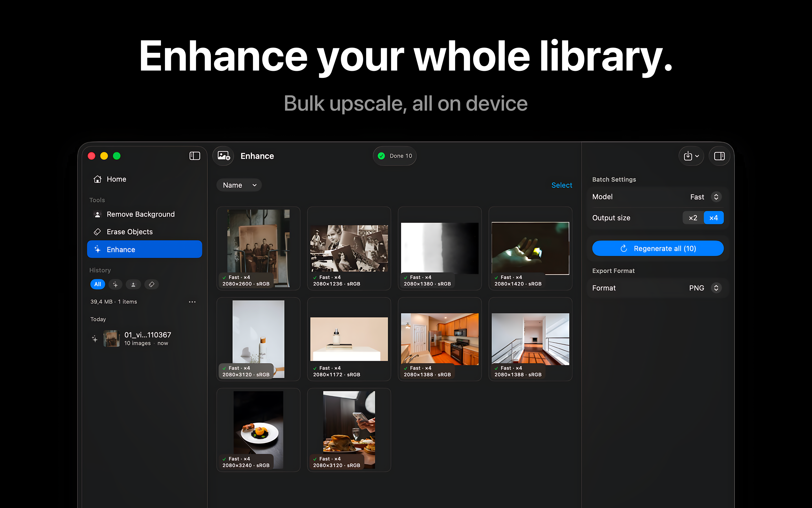Click the Enhance sparkle icon in sidebar
Screen dimensions: 812x508
coord(98,249)
